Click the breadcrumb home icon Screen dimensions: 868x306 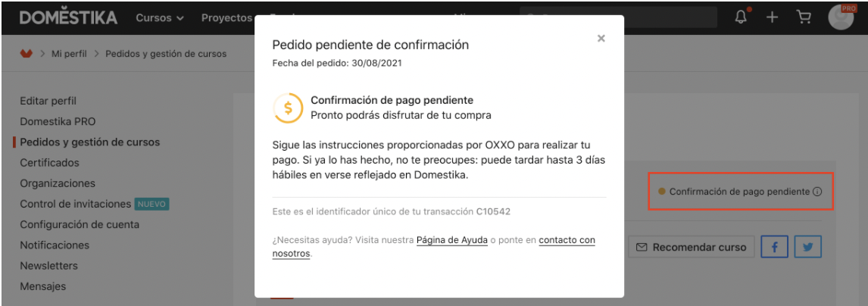(x=26, y=54)
